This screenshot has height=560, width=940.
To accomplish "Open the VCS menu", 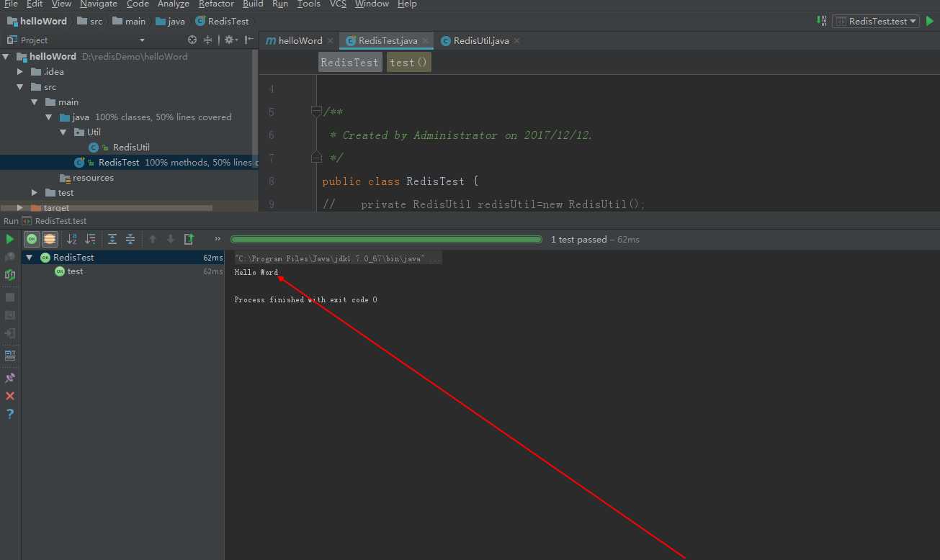I will coord(338,4).
